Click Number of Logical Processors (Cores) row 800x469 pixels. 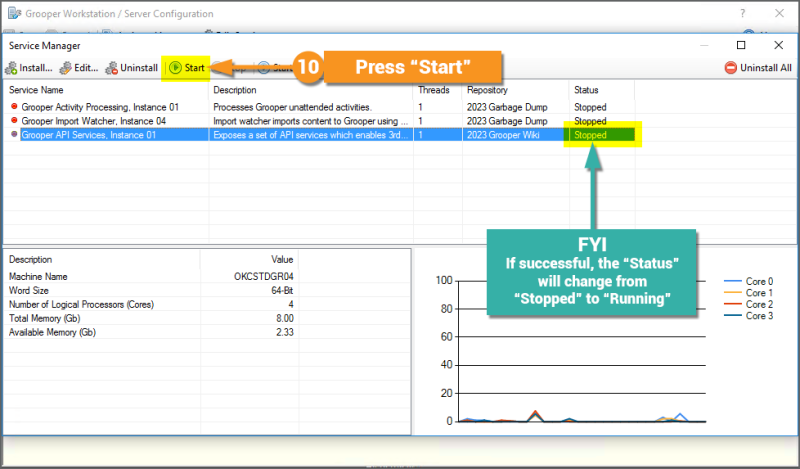[x=151, y=304]
